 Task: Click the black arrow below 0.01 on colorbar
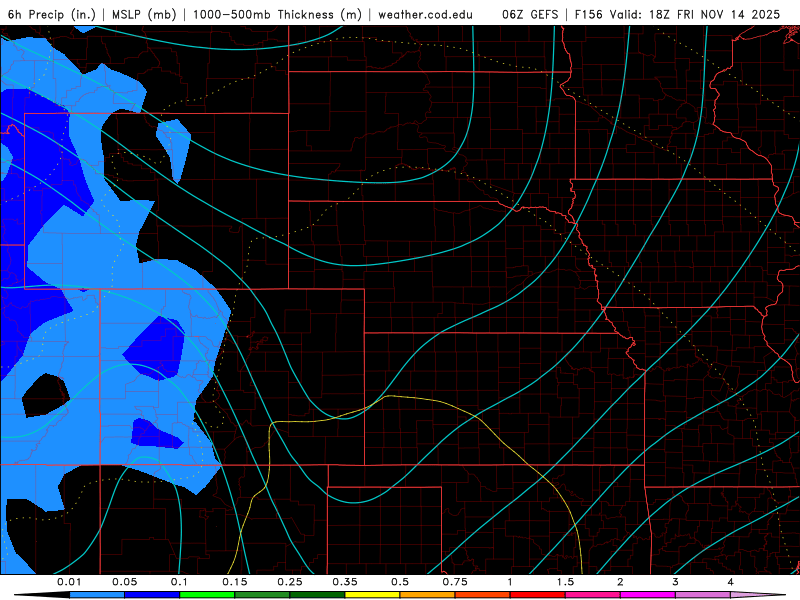tap(42, 595)
